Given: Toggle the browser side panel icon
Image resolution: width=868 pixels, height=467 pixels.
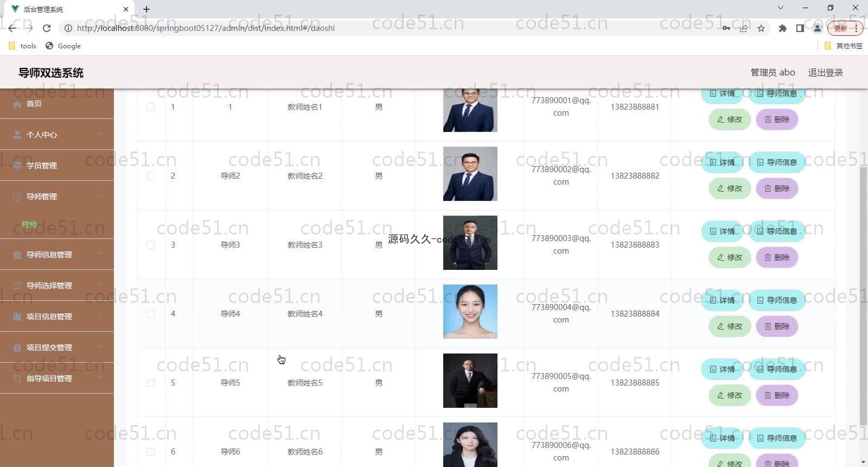Looking at the screenshot, I should pos(800,28).
